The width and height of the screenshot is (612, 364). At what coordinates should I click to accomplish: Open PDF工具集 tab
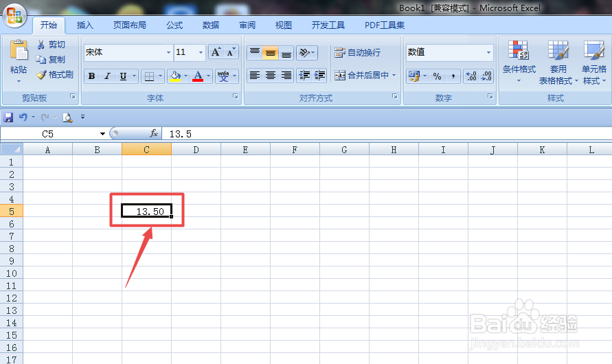tap(385, 25)
